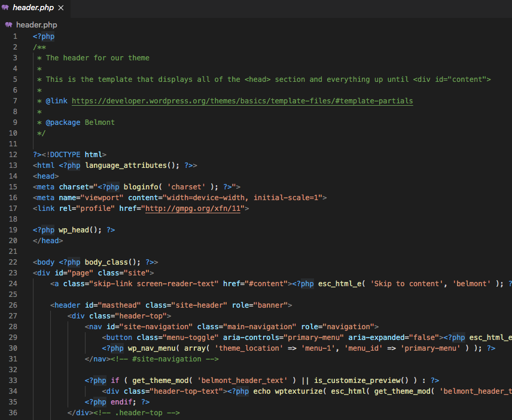The width and height of the screenshot is (512, 420).
Task: Click the PHP file icon in the breadcrumb
Action: point(9,24)
